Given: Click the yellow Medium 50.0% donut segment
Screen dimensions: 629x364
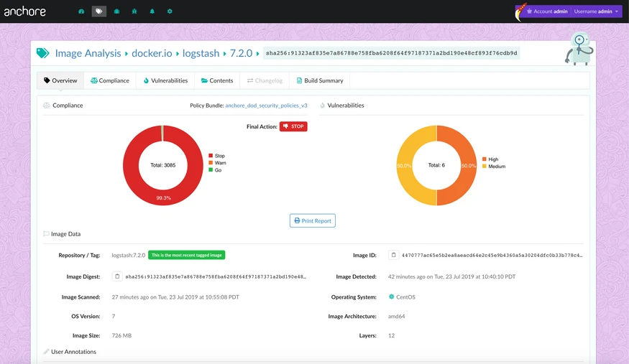Looking at the screenshot, I should 404,165.
